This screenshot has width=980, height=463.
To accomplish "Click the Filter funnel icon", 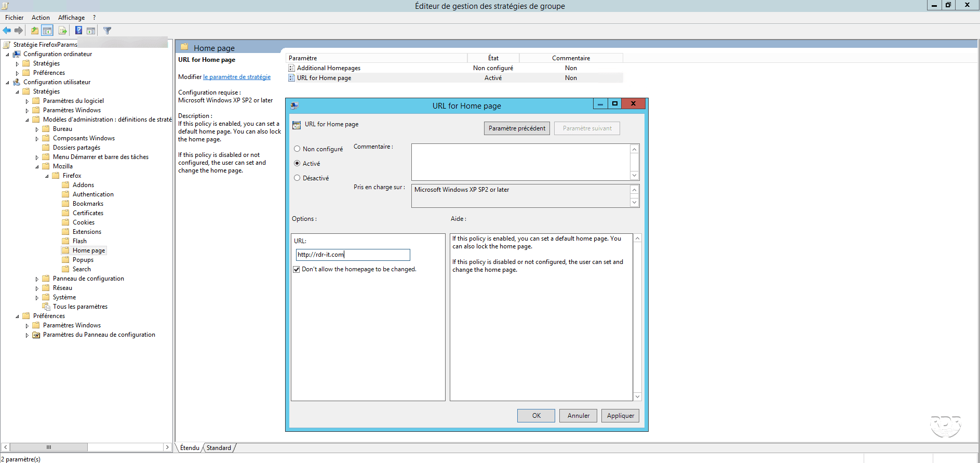I will click(x=107, y=31).
